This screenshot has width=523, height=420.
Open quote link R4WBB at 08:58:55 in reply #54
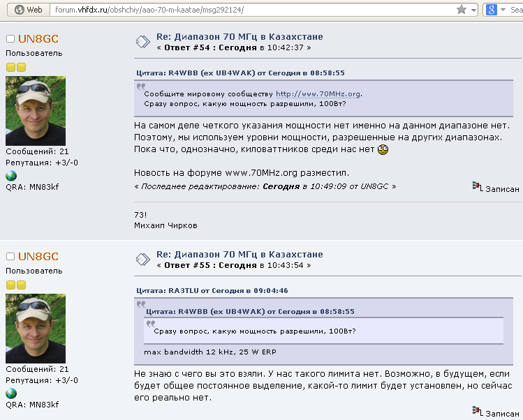click(240, 73)
